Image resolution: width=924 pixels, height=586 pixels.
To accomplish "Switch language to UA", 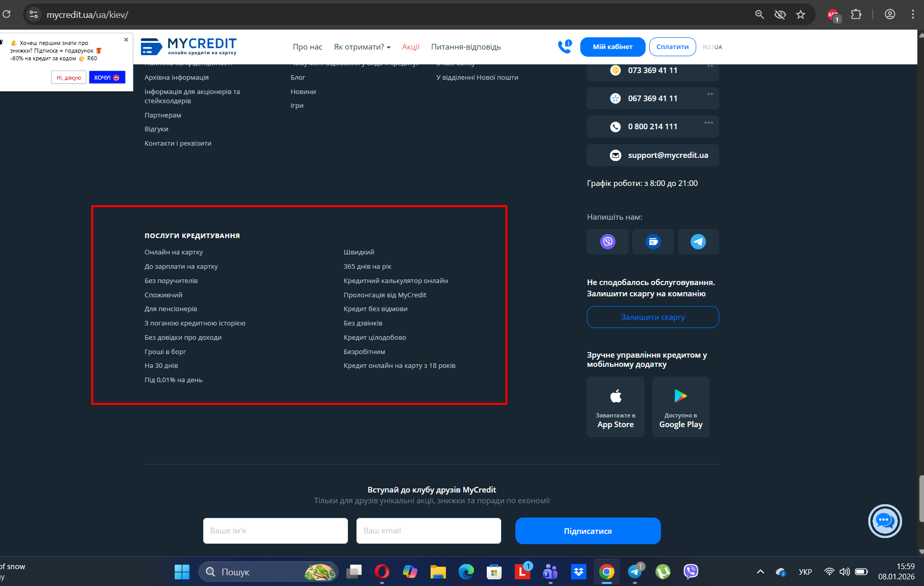I will (718, 47).
